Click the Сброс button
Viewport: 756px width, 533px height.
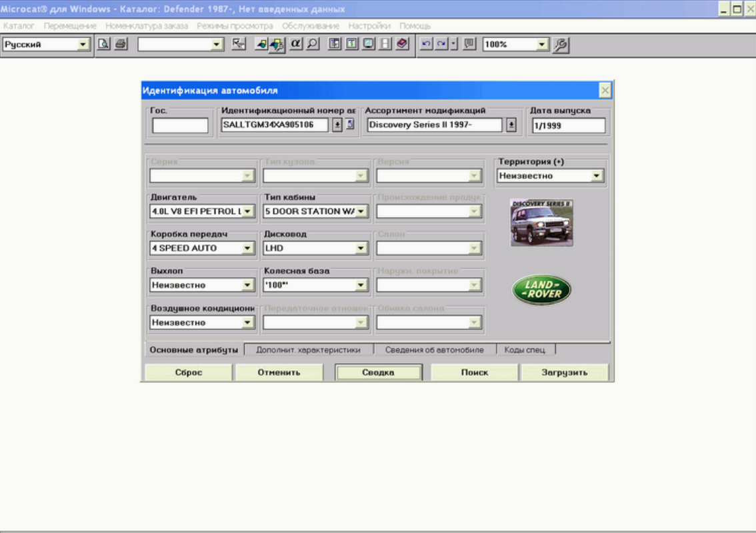(189, 372)
